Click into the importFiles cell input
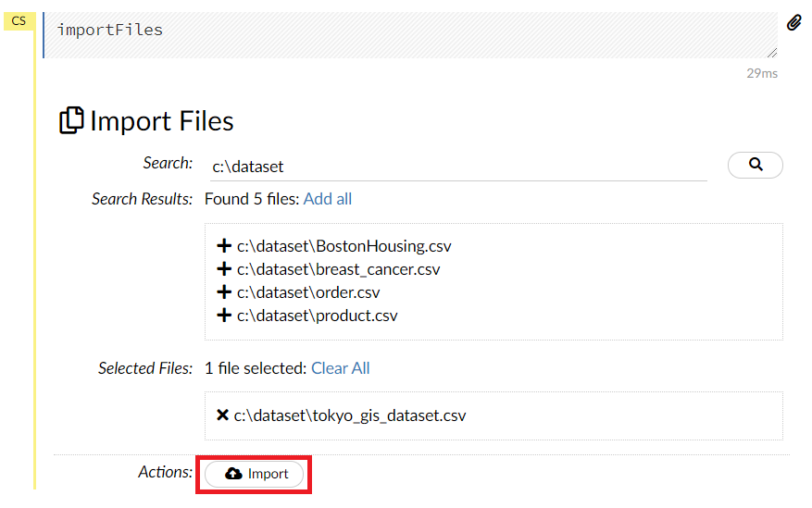The image size is (812, 508). 407,33
